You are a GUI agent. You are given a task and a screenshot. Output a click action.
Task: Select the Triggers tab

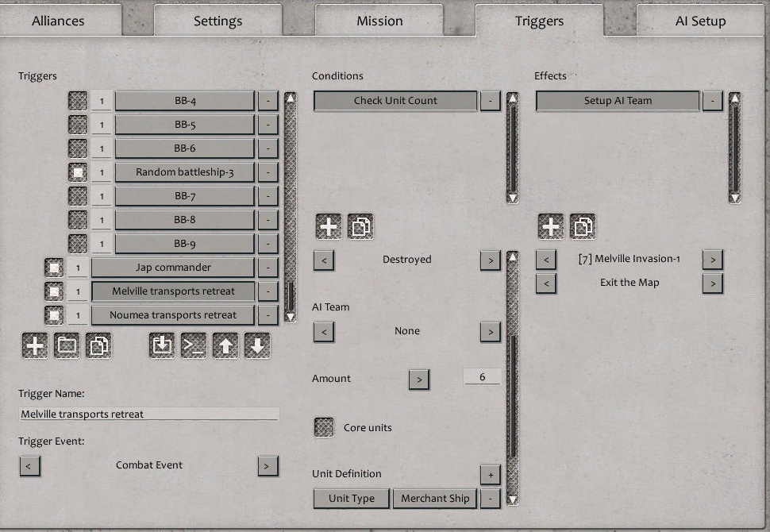click(x=539, y=21)
